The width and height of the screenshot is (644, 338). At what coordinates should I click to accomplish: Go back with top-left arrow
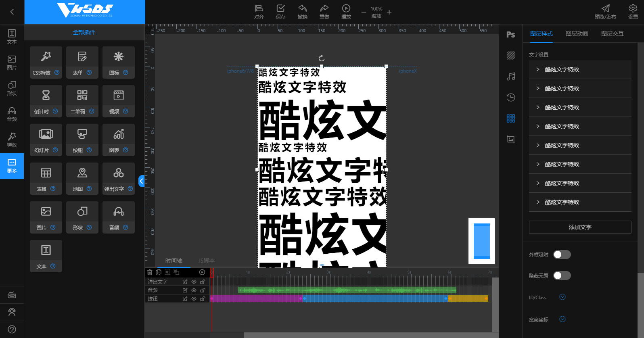pos(12,12)
